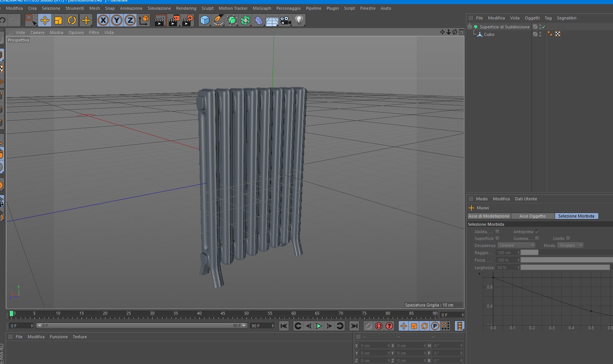Select the Rotate tool in the toolbar
This screenshot has height=364, width=613.
(72, 20)
